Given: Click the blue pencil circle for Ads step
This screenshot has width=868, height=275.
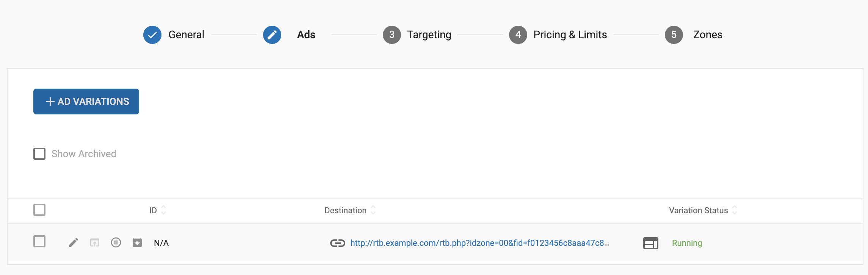Looking at the screenshot, I should click(272, 35).
